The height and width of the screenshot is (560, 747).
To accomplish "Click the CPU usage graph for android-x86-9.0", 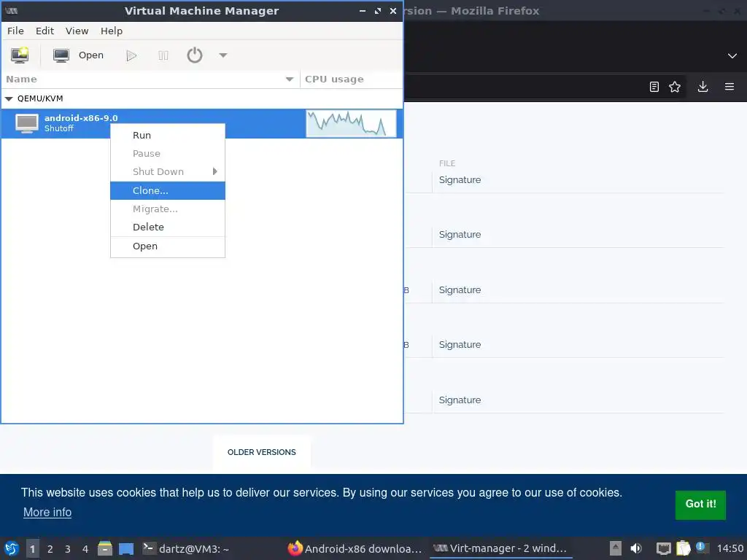I will (351, 123).
